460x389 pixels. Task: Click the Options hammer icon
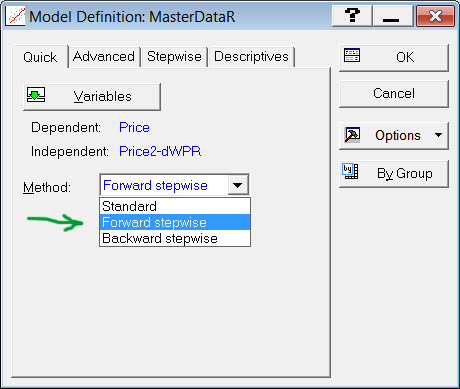352,135
